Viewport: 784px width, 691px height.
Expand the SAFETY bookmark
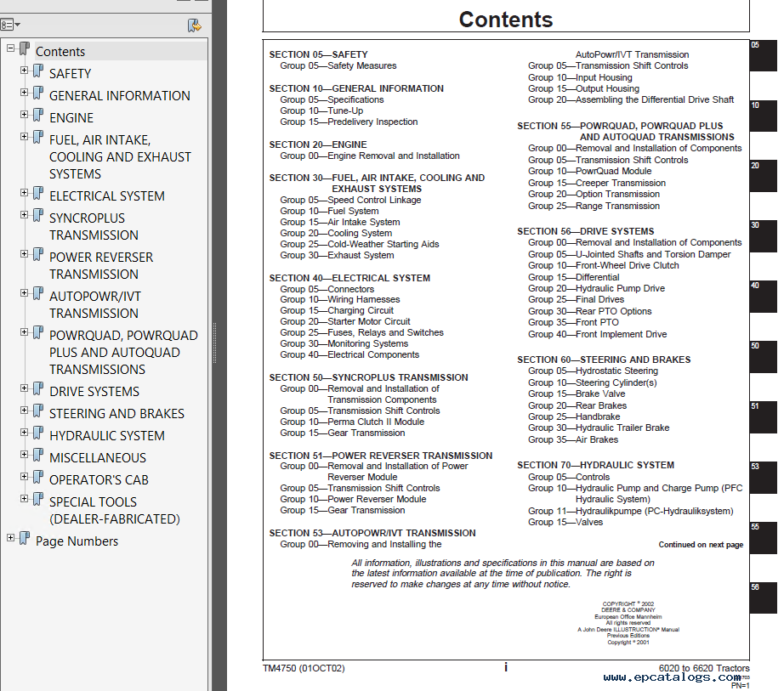(24, 71)
